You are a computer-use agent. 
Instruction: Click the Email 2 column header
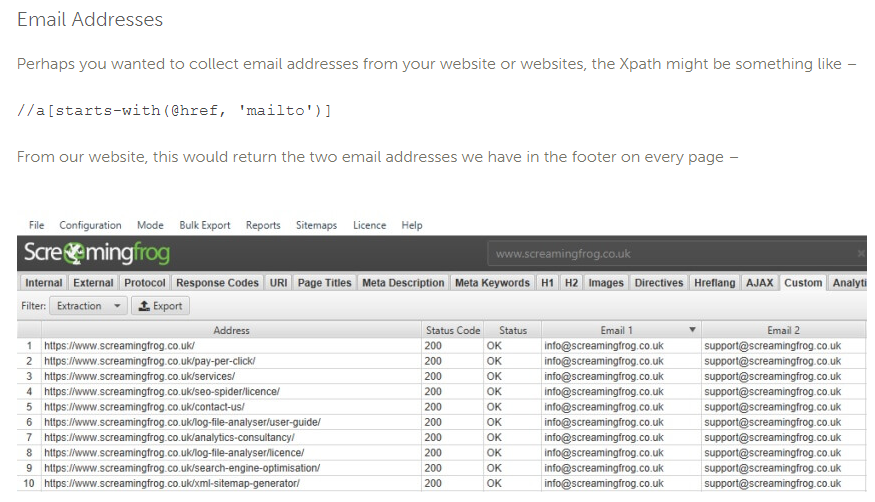(783, 330)
